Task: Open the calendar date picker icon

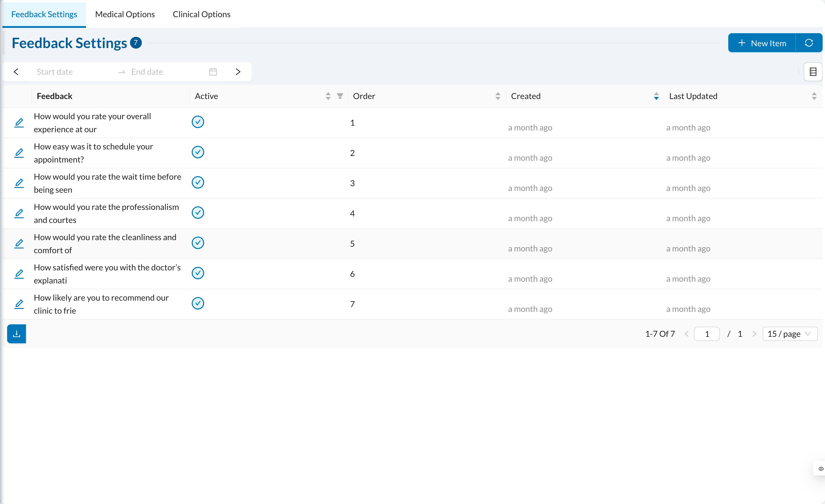Action: pyautogui.click(x=213, y=71)
